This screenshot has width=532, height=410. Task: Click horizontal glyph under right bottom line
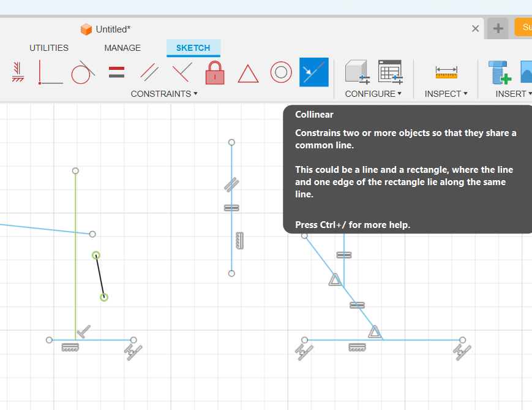click(x=358, y=347)
